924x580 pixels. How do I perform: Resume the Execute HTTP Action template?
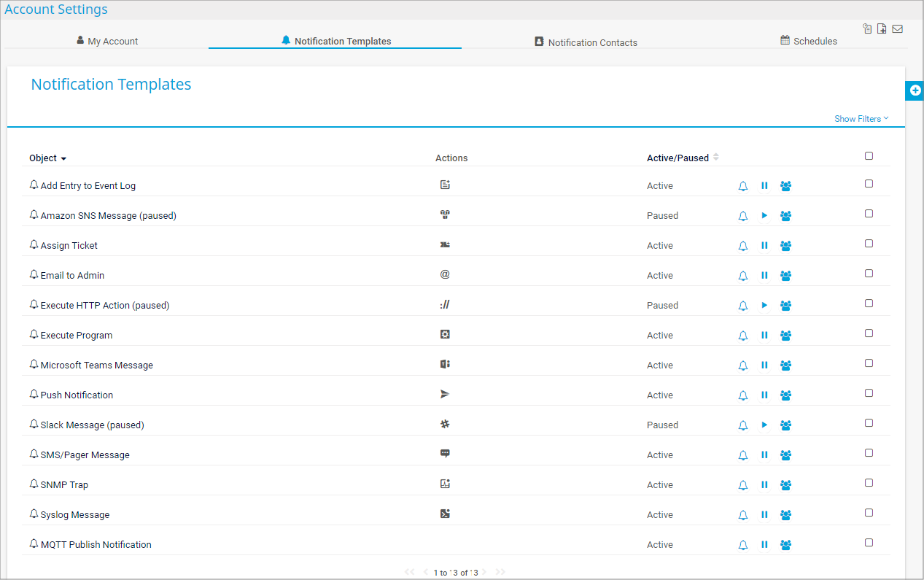coord(764,306)
